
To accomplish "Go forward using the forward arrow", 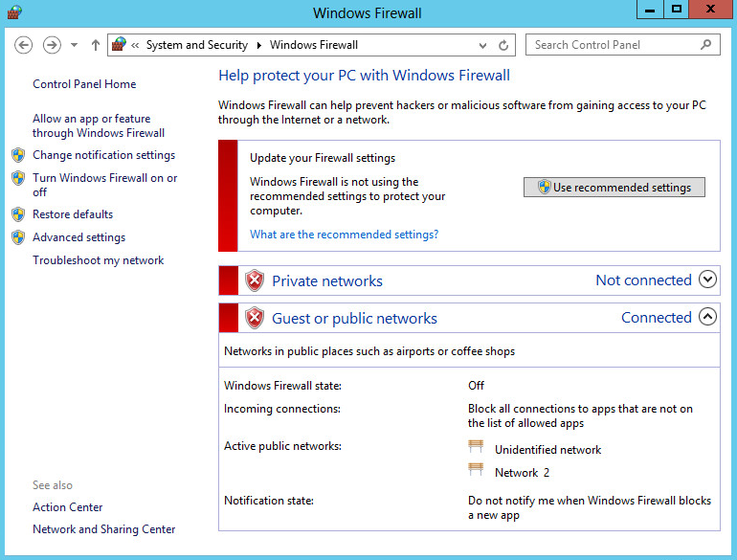I will coord(52,45).
